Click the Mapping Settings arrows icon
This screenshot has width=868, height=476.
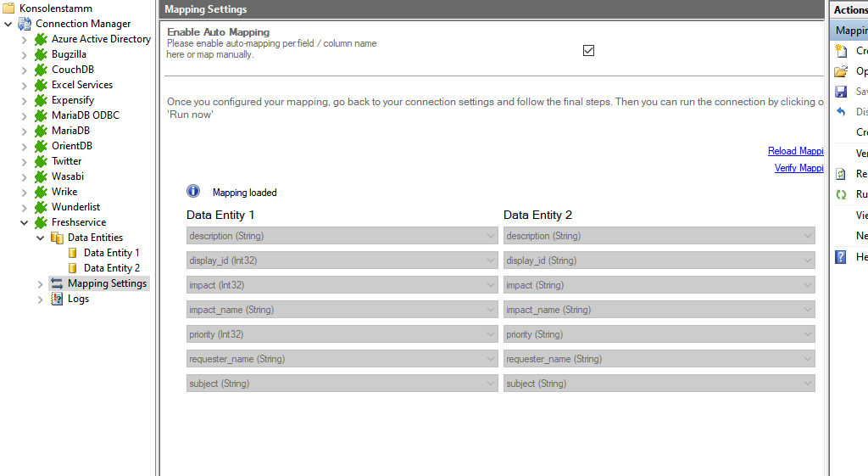[57, 283]
